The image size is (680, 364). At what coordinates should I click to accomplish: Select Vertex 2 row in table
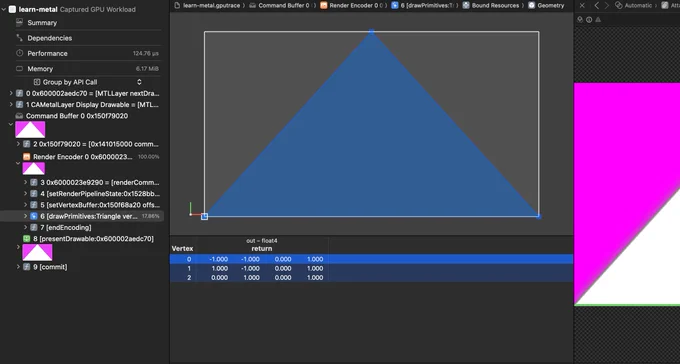[371, 277]
